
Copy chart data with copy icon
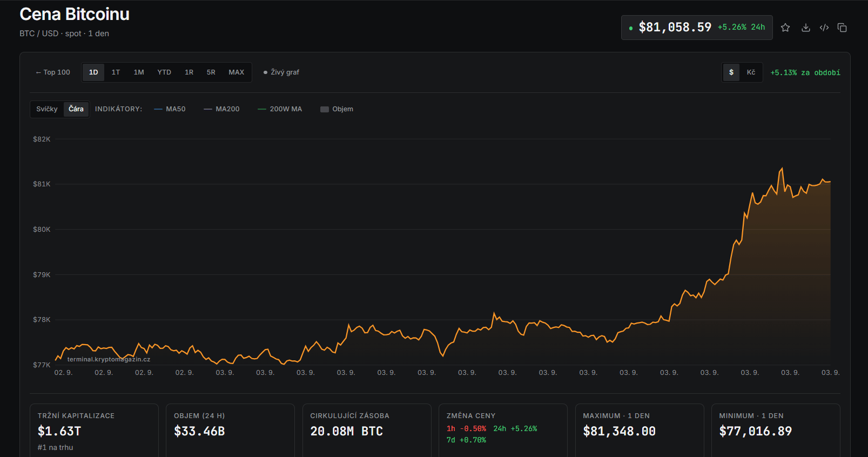pyautogui.click(x=842, y=28)
